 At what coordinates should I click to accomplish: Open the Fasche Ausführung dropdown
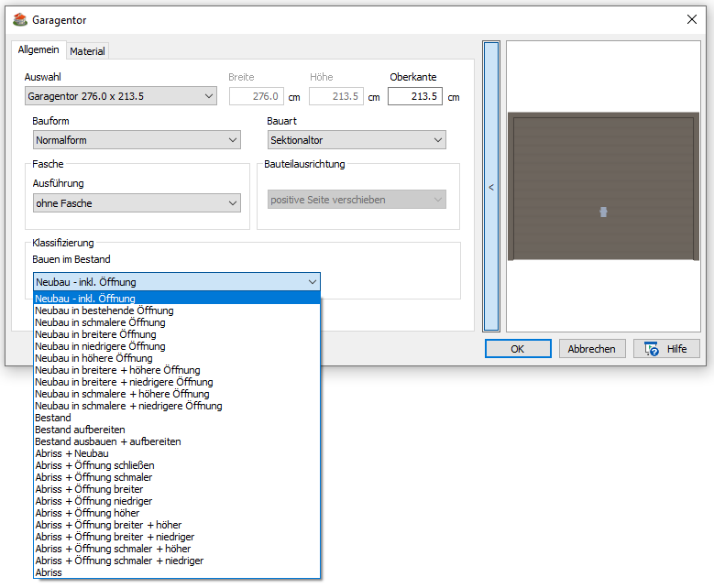click(x=137, y=203)
